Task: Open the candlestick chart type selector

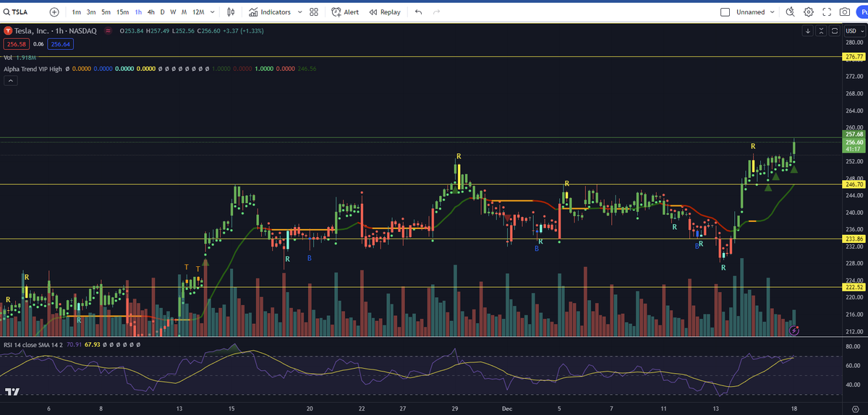Action: point(231,12)
